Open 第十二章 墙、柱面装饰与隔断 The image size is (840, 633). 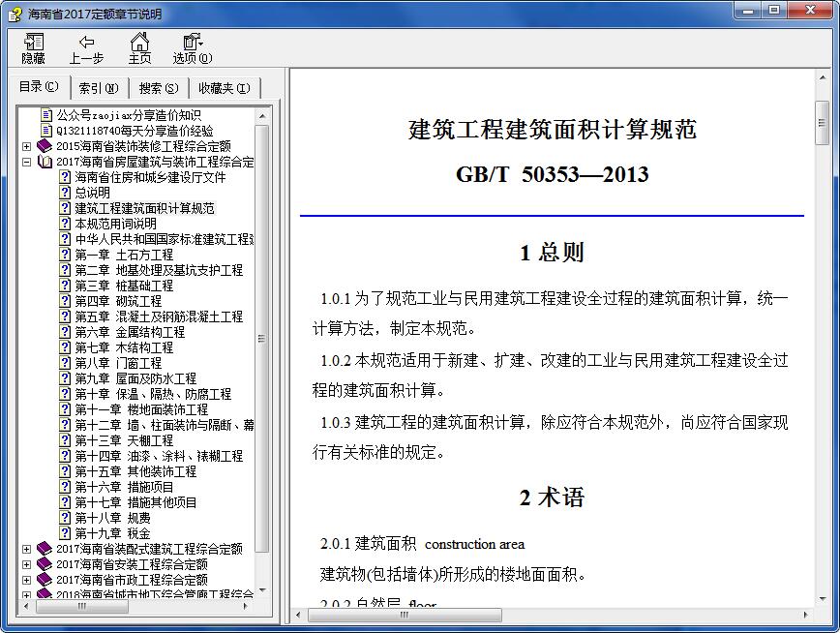pos(165,425)
